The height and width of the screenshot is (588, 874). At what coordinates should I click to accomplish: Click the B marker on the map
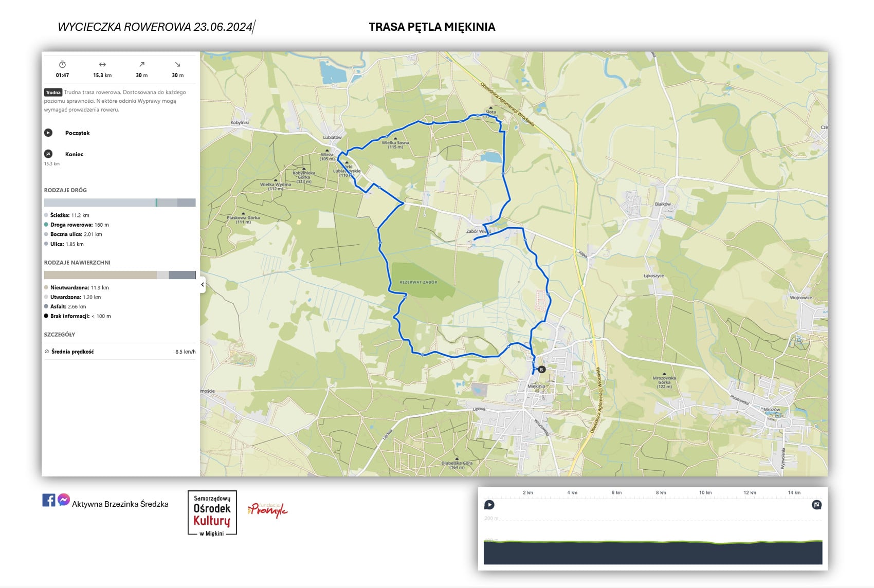(541, 369)
